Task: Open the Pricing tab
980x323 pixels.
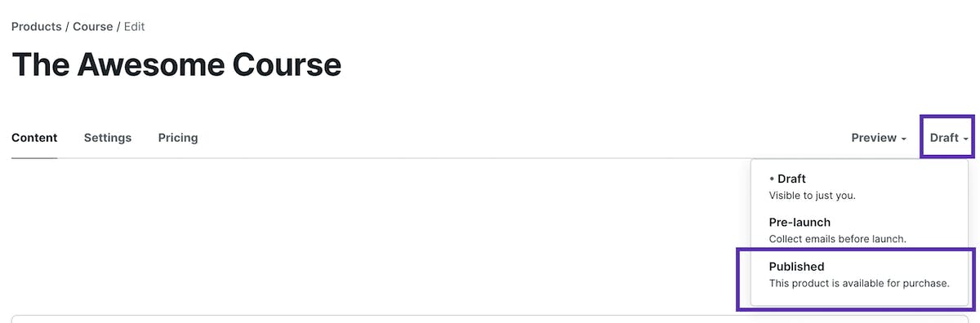Action: [178, 138]
